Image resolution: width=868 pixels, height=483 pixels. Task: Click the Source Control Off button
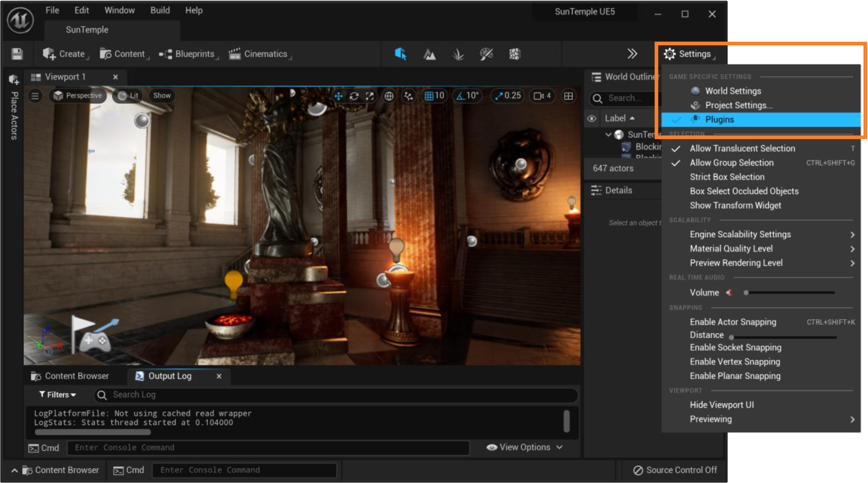(x=675, y=470)
